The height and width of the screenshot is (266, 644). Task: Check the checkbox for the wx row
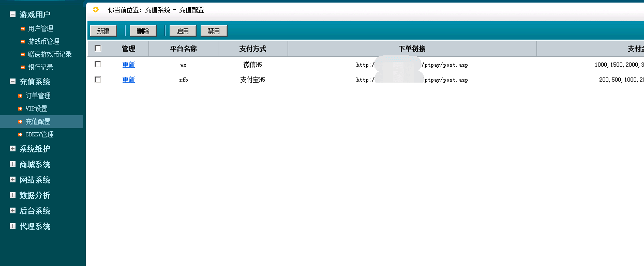pos(98,65)
